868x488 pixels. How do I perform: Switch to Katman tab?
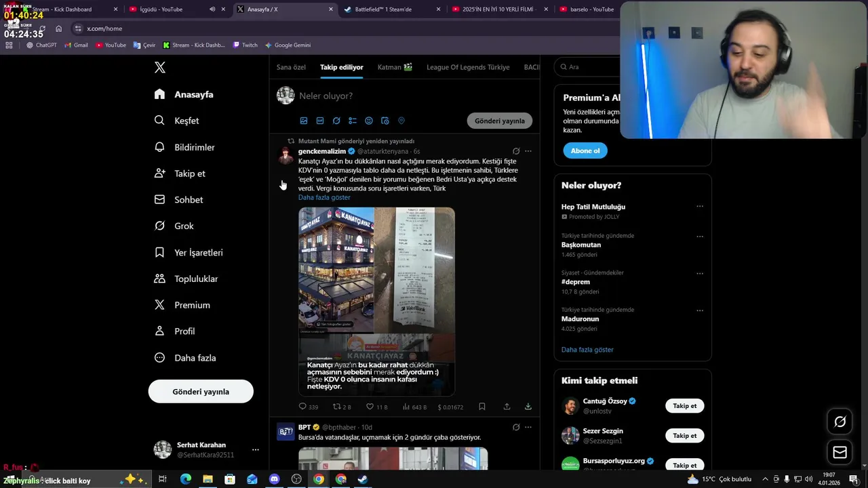tap(395, 67)
